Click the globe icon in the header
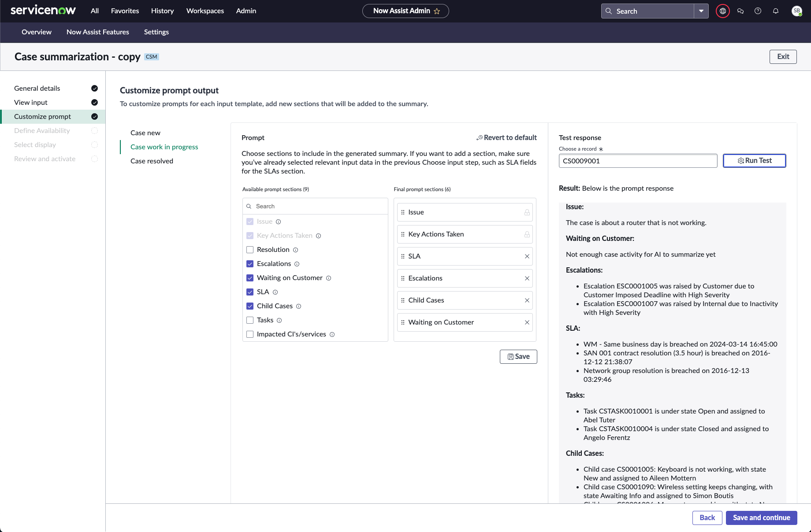Image resolution: width=811 pixels, height=532 pixels. (723, 11)
